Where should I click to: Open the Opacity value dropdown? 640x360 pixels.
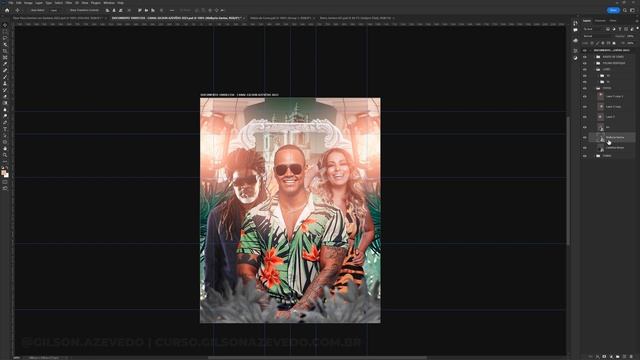tap(631, 36)
